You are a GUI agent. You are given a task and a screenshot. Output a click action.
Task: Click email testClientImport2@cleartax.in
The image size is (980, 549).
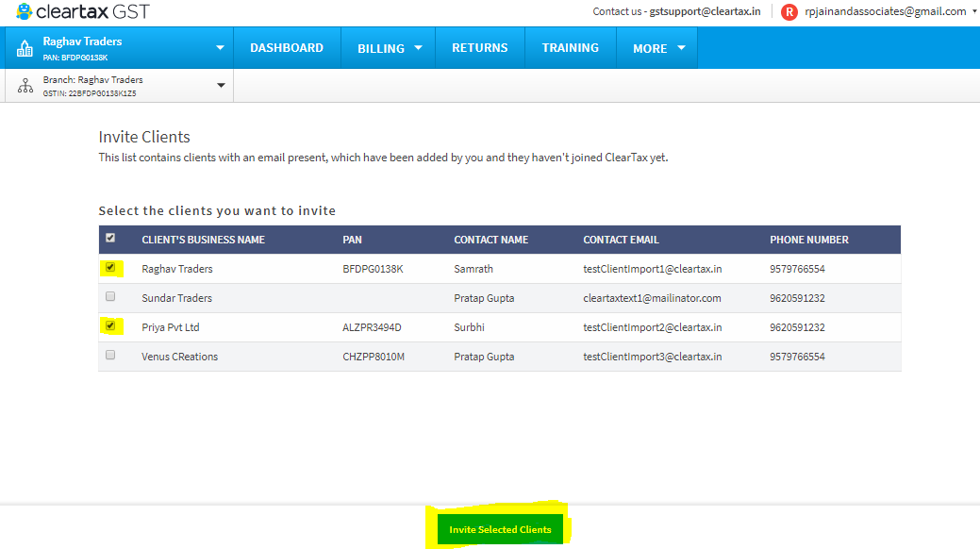click(x=653, y=327)
